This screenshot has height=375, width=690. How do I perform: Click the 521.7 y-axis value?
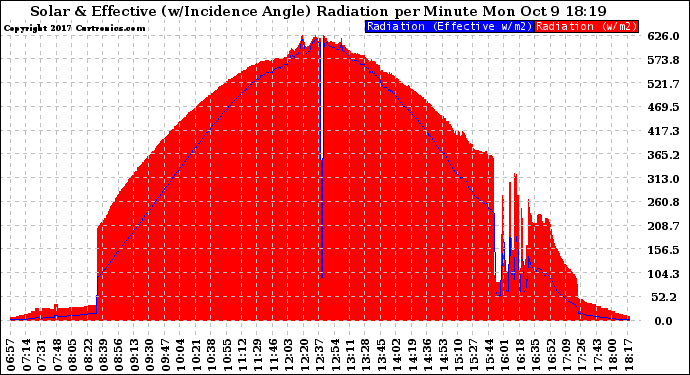(663, 84)
